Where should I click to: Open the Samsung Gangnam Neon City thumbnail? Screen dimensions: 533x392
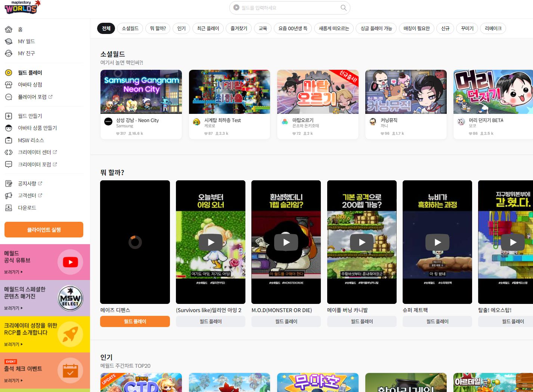click(141, 92)
